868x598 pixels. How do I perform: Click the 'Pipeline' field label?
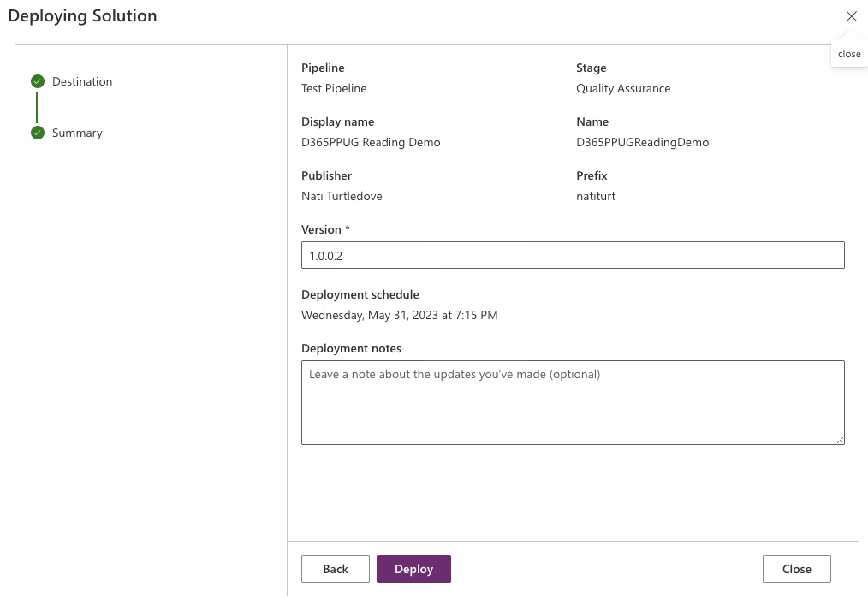click(323, 68)
